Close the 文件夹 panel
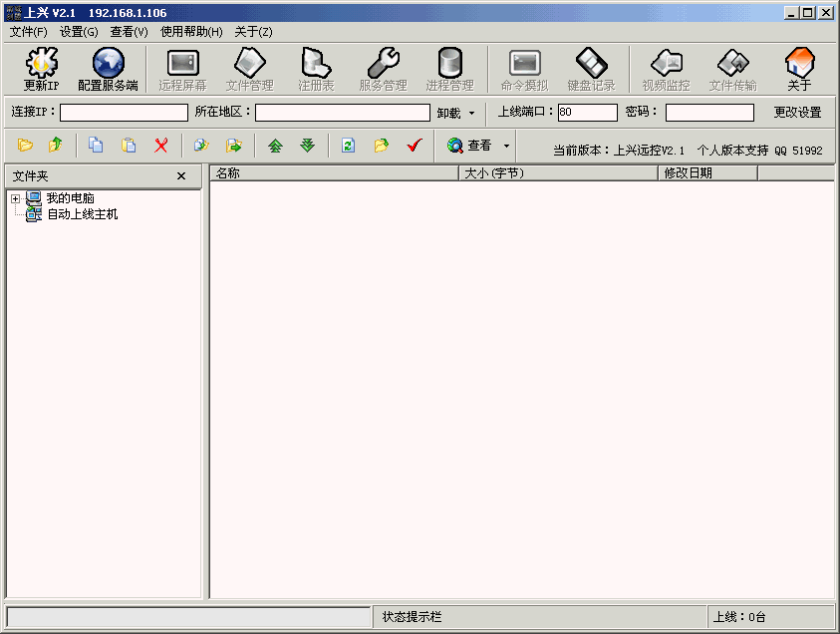This screenshot has height=634, width=840. (181, 175)
